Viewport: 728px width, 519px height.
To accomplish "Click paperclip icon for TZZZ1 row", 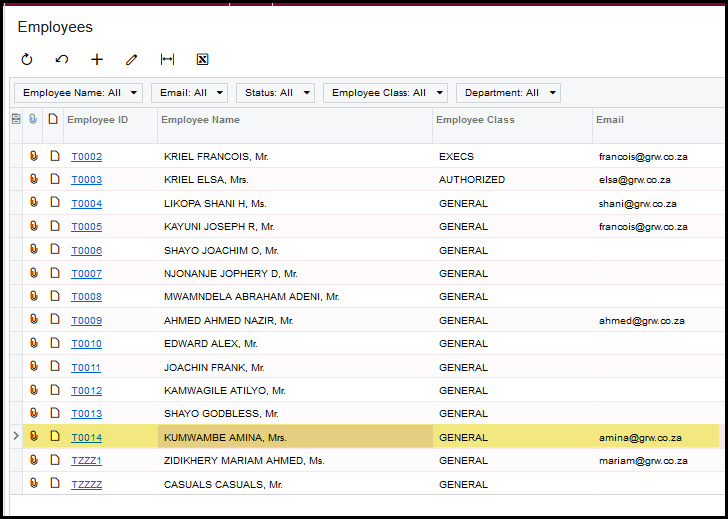I will click(33, 460).
